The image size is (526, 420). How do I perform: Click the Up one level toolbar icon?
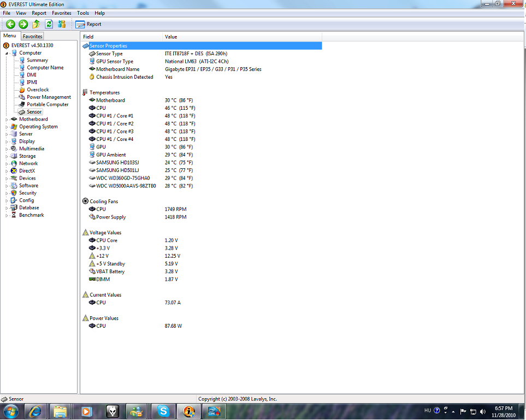(x=36, y=24)
